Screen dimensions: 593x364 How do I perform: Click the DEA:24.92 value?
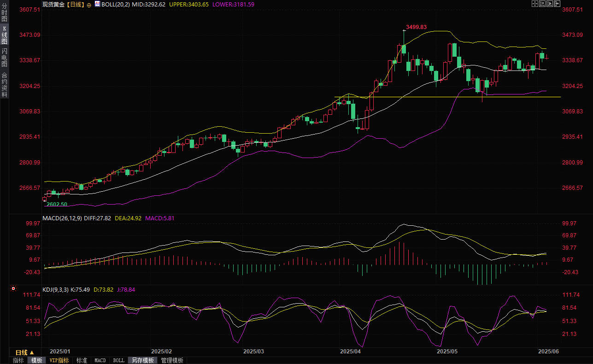(x=128, y=218)
